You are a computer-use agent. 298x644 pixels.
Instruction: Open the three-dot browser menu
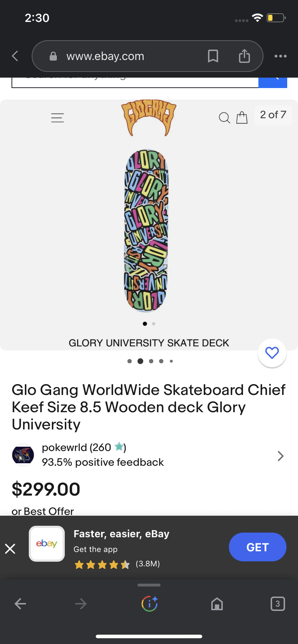tap(281, 56)
